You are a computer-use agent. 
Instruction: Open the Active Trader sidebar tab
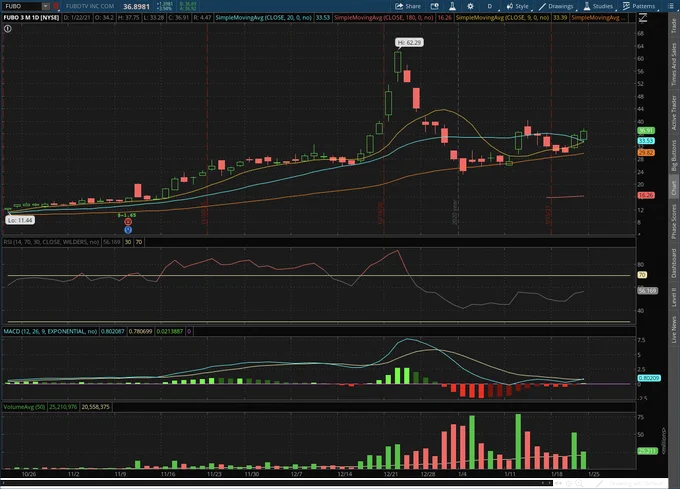[674, 113]
